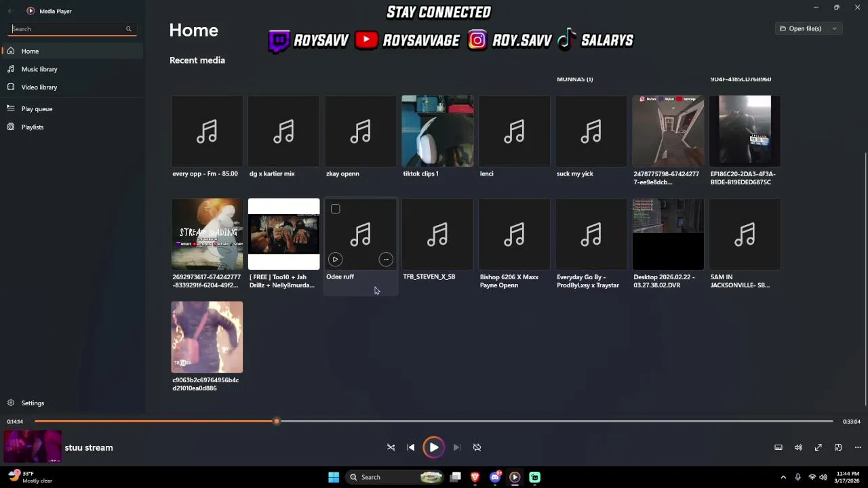Open the EF186C20 video thumbnail

pyautogui.click(x=745, y=131)
